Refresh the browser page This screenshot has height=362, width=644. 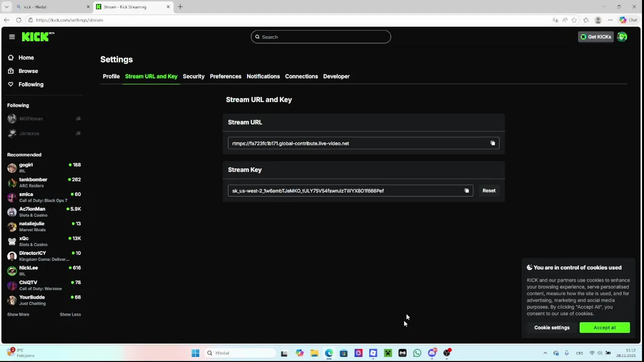(19, 20)
